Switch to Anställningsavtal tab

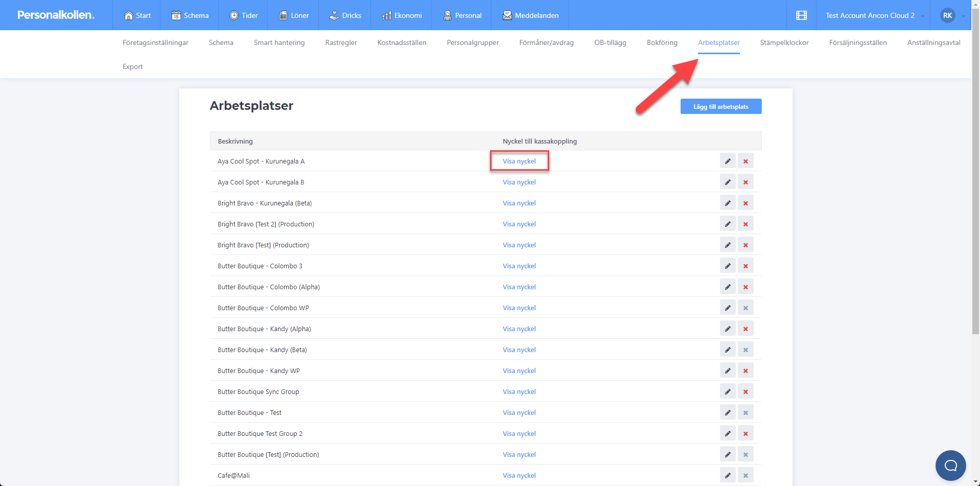click(x=934, y=42)
